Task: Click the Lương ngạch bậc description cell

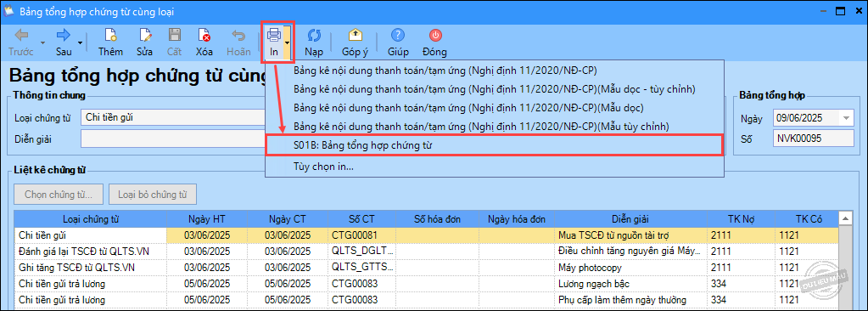Action: click(x=631, y=284)
